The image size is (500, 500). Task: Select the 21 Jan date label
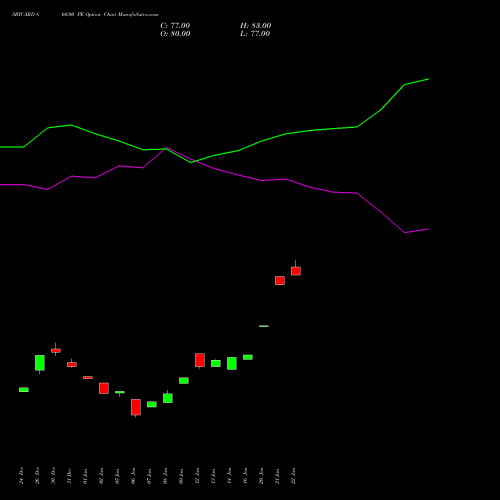[278, 476]
